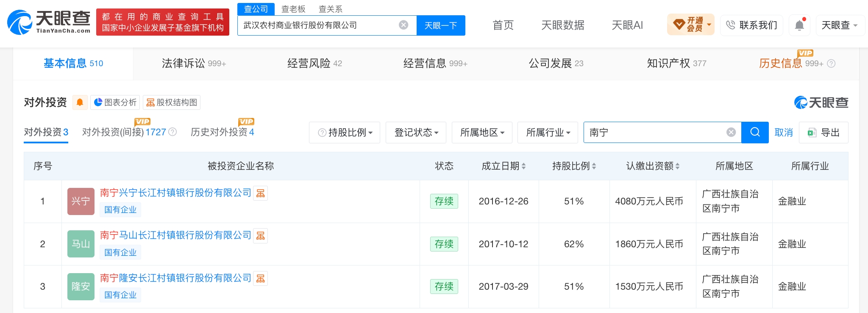This screenshot has height=313, width=868.
Task: Expand the 所属地区 filter dropdown
Action: 482,132
